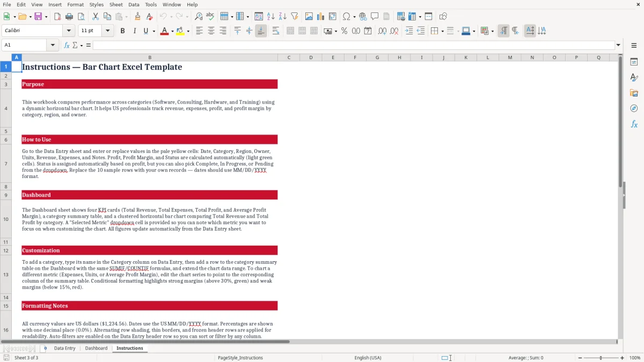Screen dimensions: 644x362
Task: Align cell content to bottom
Action: click(x=261, y=31)
